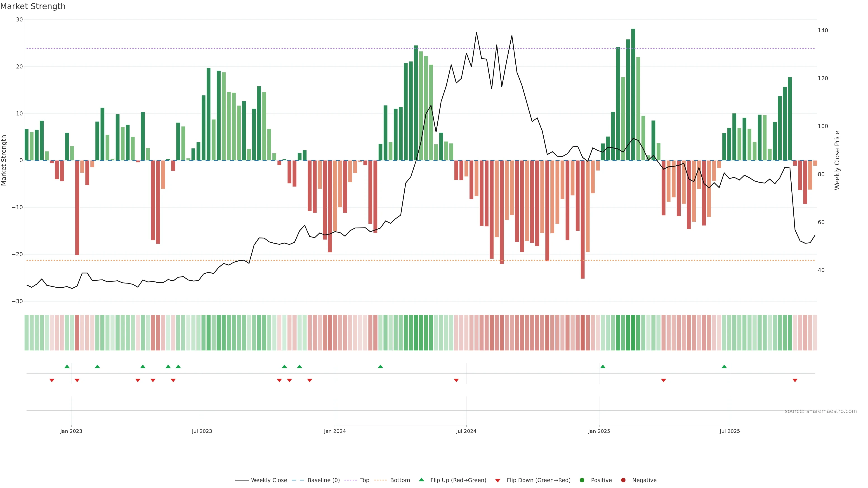Click Flip Down red triangle legend icon
The height and width of the screenshot is (488, 868).
498,481
